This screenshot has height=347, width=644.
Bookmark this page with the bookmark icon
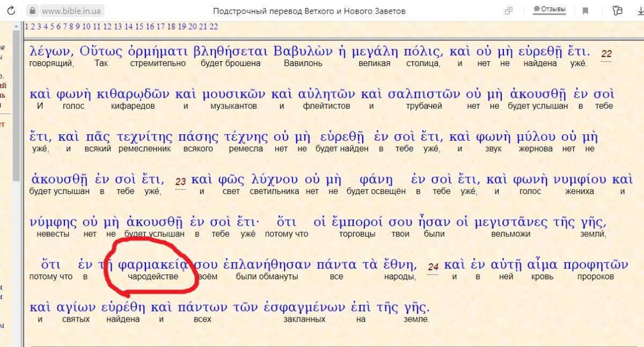tap(586, 11)
